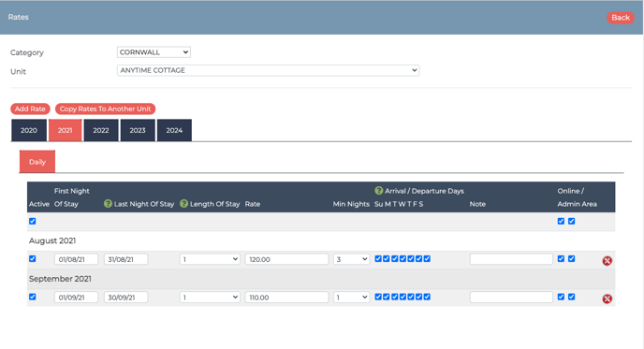Delete the August 2021 rate row
The image size is (644, 349).
607,260
